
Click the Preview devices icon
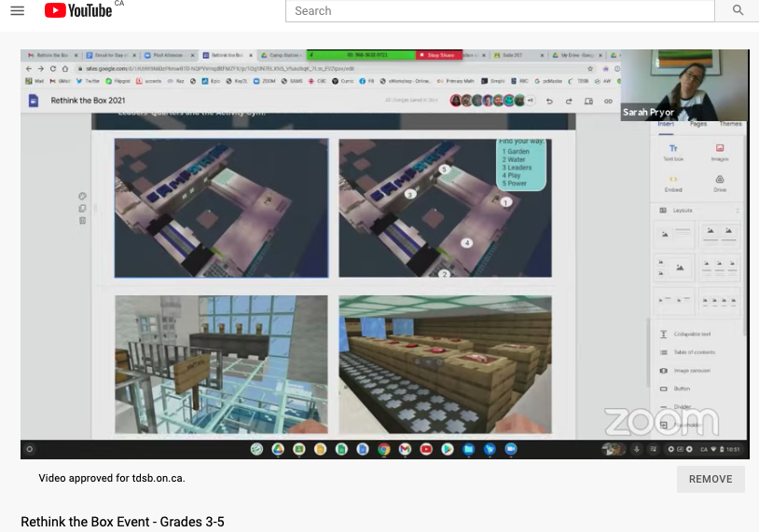click(x=588, y=101)
